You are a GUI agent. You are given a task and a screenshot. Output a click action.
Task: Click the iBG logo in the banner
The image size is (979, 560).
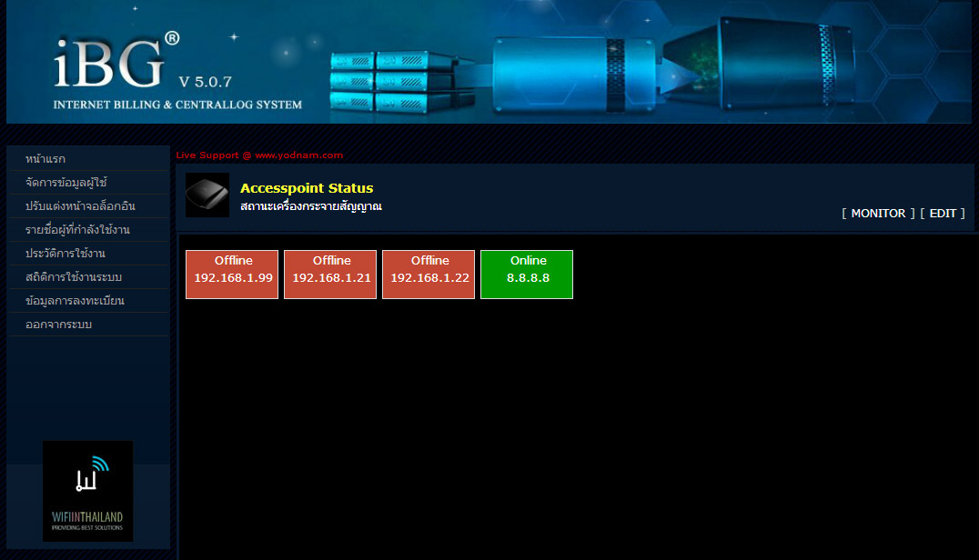(116, 61)
